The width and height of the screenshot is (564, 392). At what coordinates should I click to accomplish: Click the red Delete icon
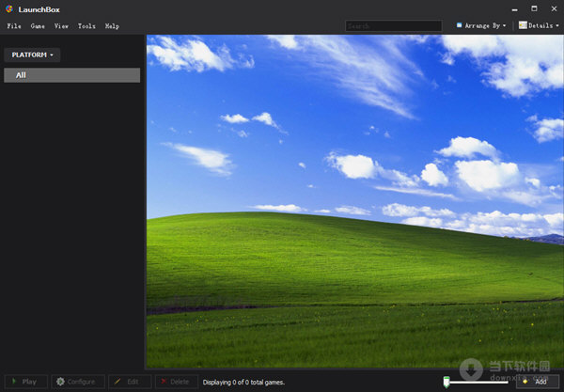click(164, 382)
